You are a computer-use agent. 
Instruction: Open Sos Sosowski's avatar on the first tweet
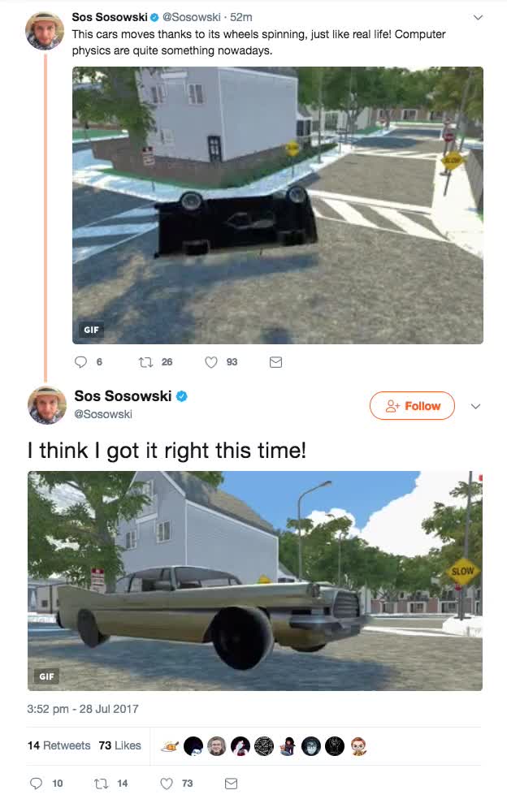click(45, 31)
